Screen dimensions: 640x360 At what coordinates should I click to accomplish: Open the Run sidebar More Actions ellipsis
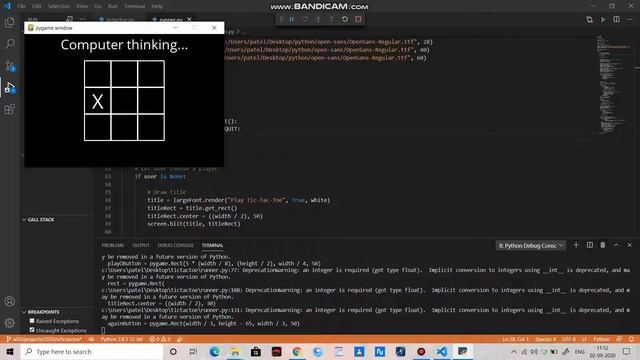[83, 19]
